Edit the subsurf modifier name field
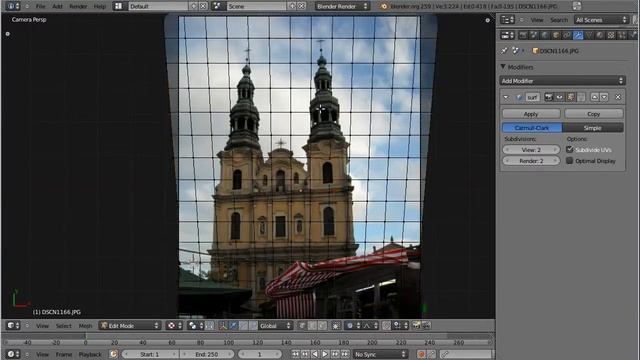Viewport: 640px width, 360px height. (x=532, y=97)
